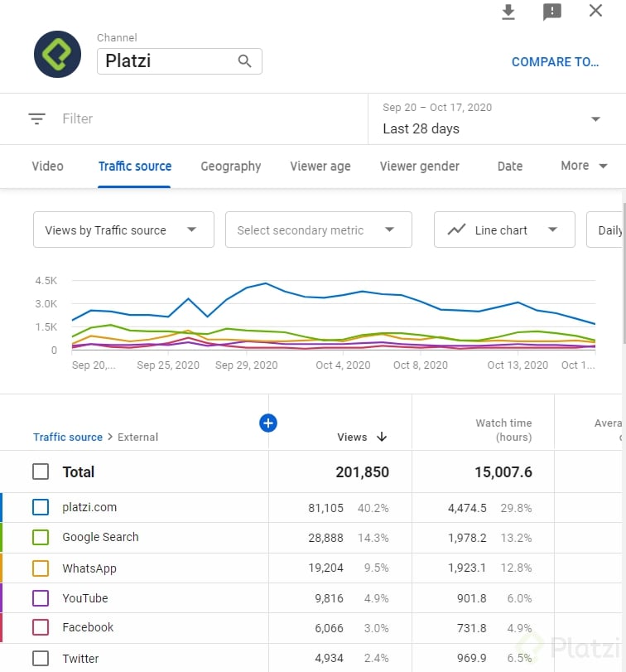Check the platzi.com row checkbox
Viewport: 626px width, 672px height.
pyautogui.click(x=41, y=507)
